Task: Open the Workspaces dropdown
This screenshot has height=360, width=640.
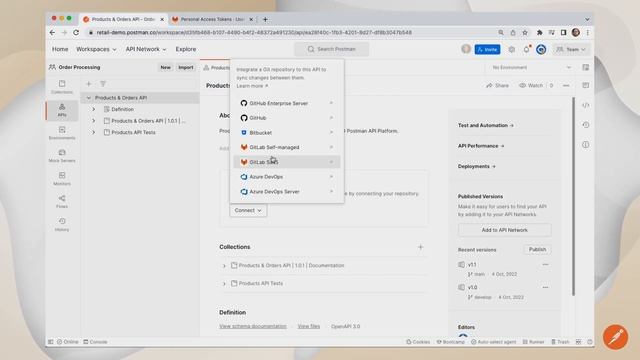Action: (x=96, y=49)
